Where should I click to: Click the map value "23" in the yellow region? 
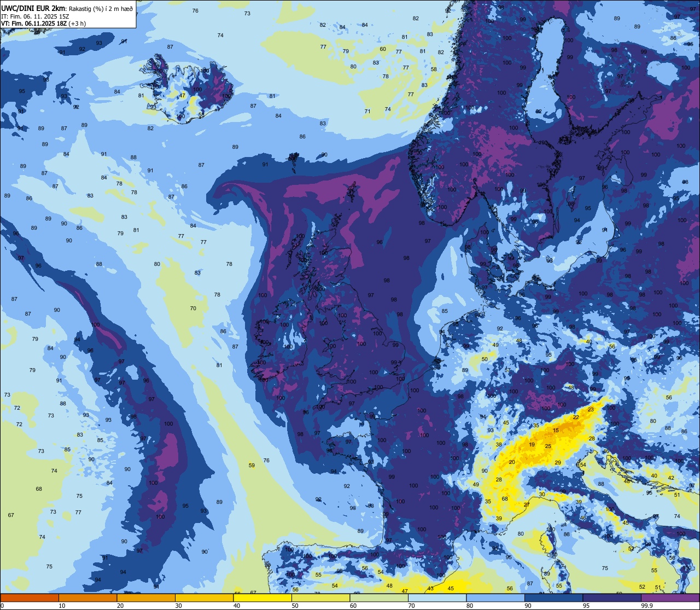point(591,409)
